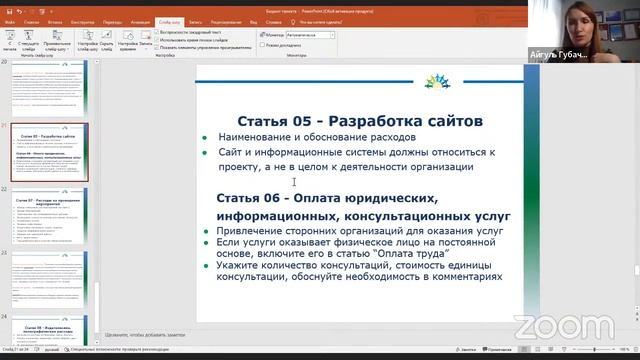Select slide 23 thumbnail
The width and height of the screenshot is (640, 360).
49,280
